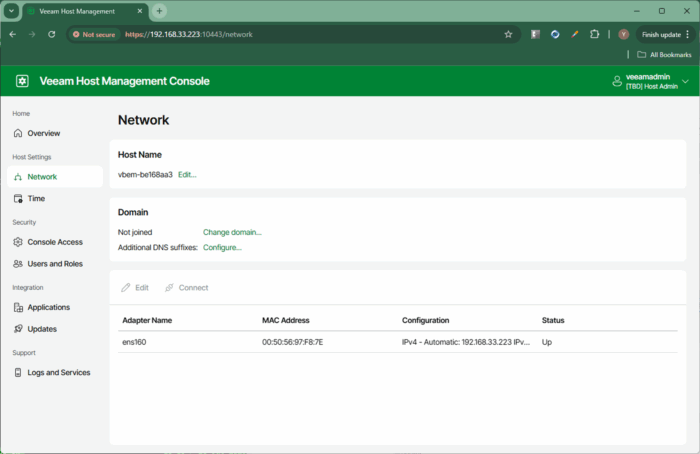Select Network in the sidebar

click(55, 177)
